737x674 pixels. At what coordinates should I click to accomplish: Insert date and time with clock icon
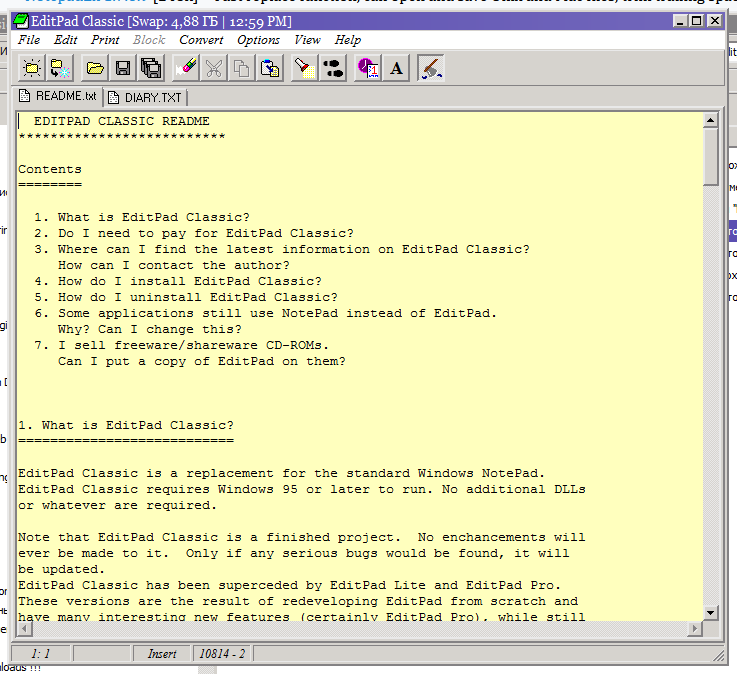click(368, 69)
